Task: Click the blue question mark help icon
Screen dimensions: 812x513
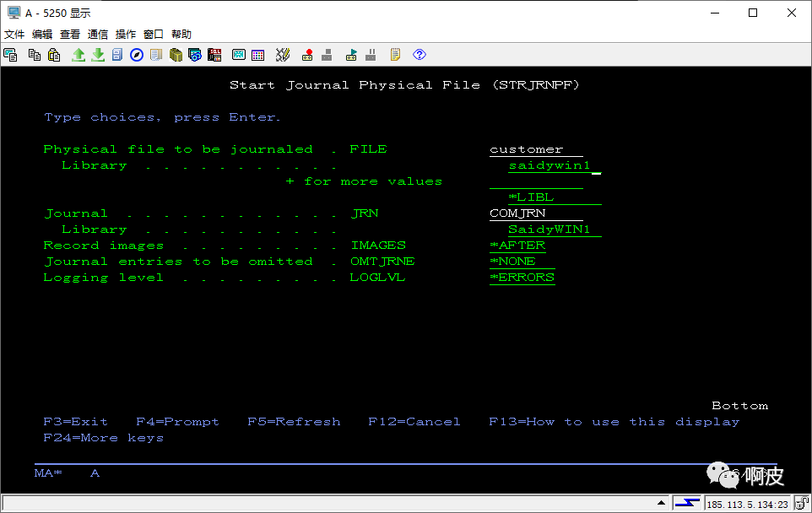Action: [x=420, y=54]
